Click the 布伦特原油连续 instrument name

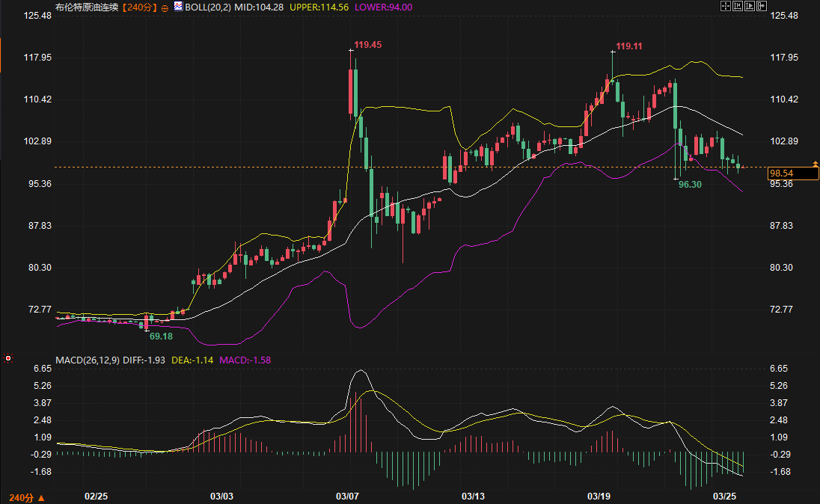click(x=87, y=7)
